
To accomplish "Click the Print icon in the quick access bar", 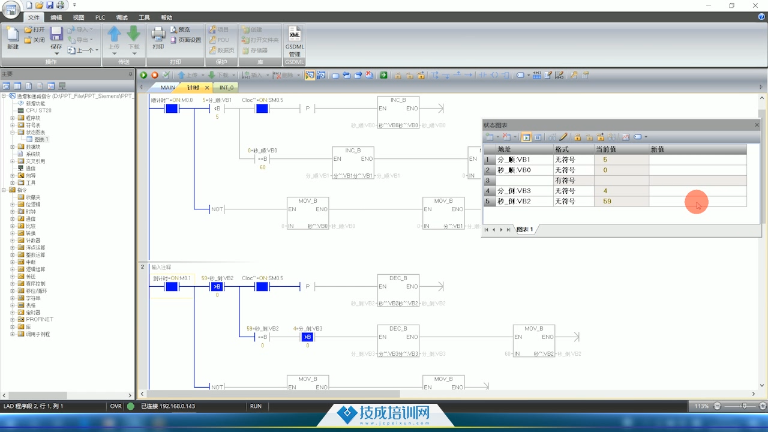I will (60, 5).
